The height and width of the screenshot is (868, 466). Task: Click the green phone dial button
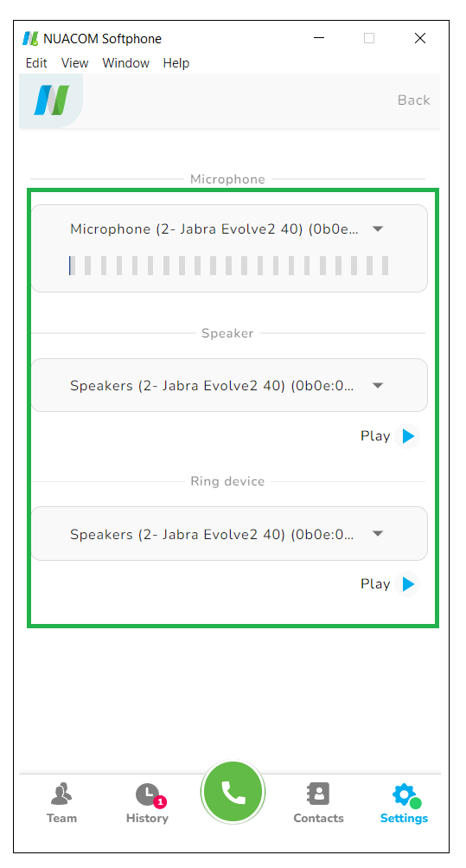coord(233,792)
